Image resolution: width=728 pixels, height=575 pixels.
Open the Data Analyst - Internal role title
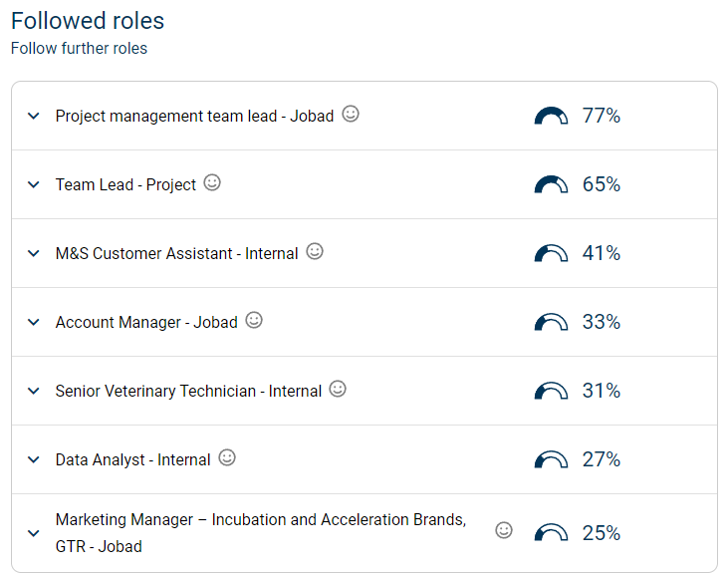(133, 460)
